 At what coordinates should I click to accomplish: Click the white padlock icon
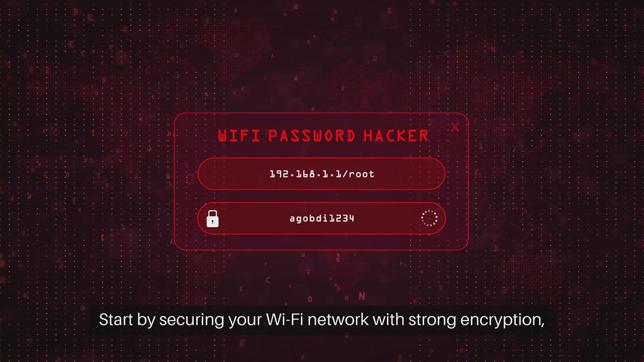tap(212, 219)
